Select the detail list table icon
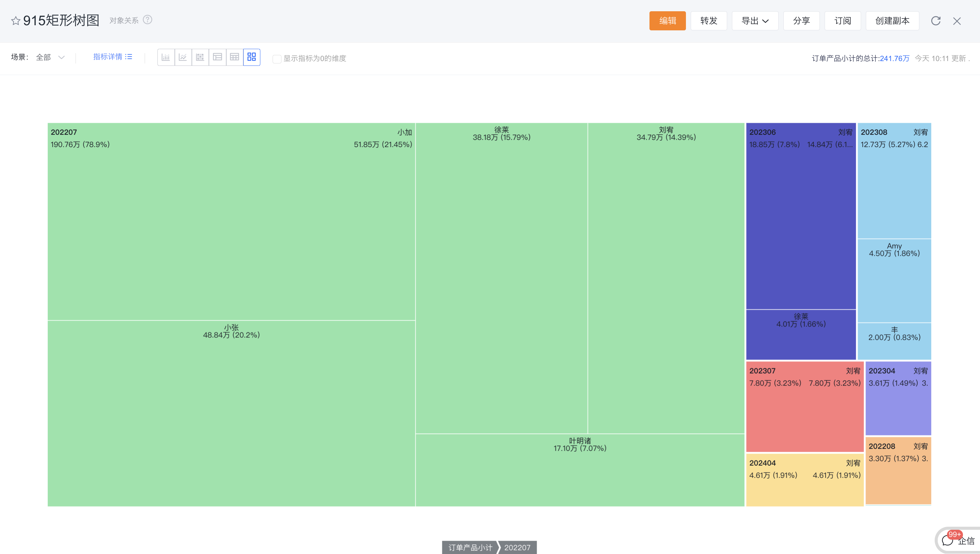This screenshot has width=980, height=554. click(x=217, y=57)
